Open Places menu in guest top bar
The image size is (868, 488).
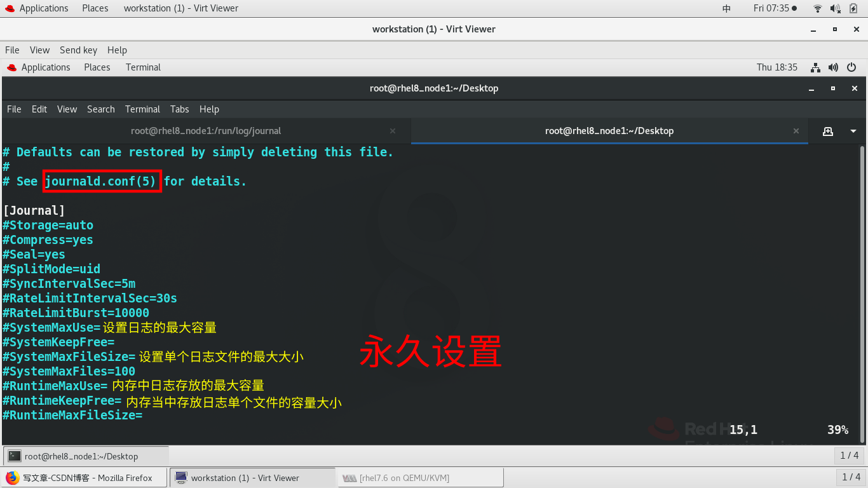click(x=97, y=67)
